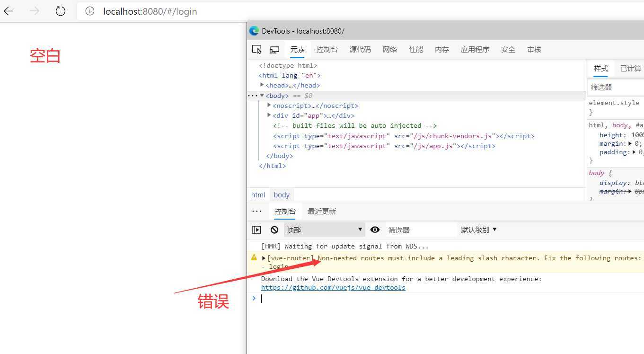Click the console 筛选器 filter field
The width and height of the screenshot is (644, 354).
pyautogui.click(x=420, y=230)
